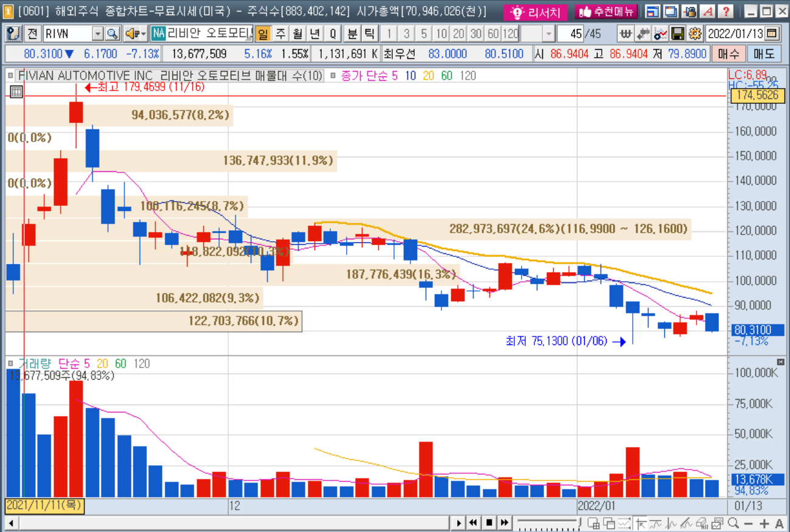The width and height of the screenshot is (790, 532).
Task: Toggle price panel indicator square marker
Action: [10, 76]
